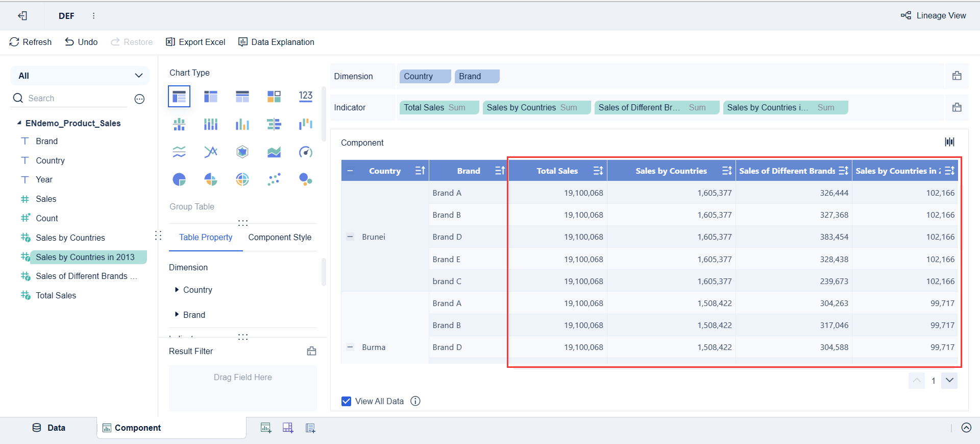Switch to the Data tab at bottom

(49, 428)
